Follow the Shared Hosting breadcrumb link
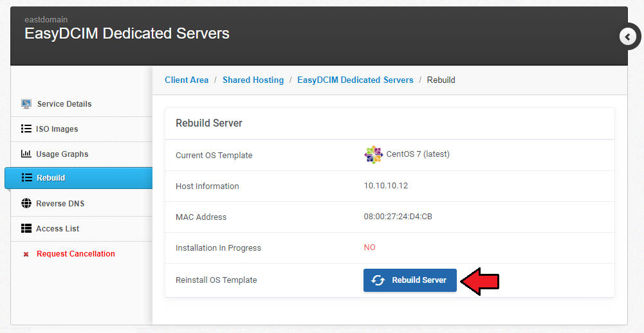This screenshot has height=333, width=644. (253, 80)
